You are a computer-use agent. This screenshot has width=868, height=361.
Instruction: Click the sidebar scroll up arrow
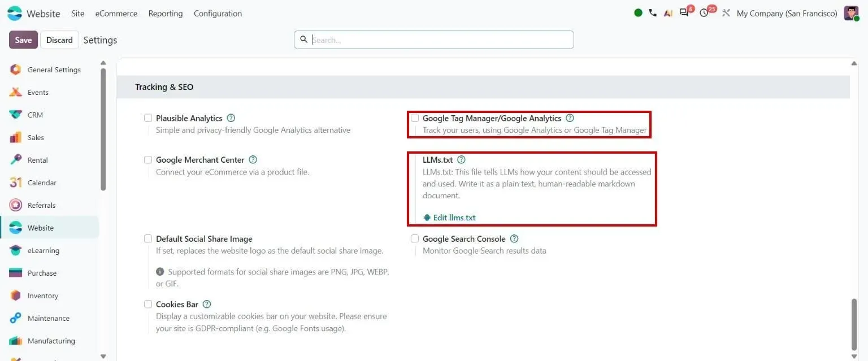pos(103,63)
